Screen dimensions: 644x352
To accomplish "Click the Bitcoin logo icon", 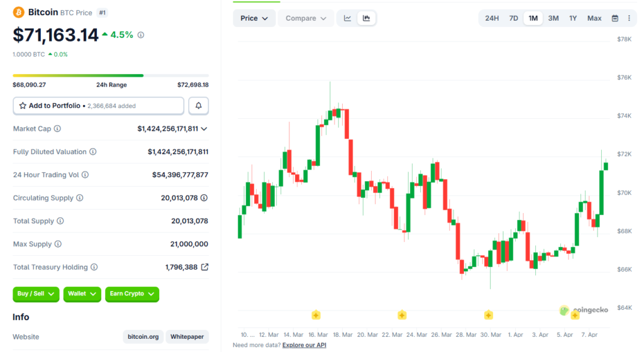I will pyautogui.click(x=18, y=12).
